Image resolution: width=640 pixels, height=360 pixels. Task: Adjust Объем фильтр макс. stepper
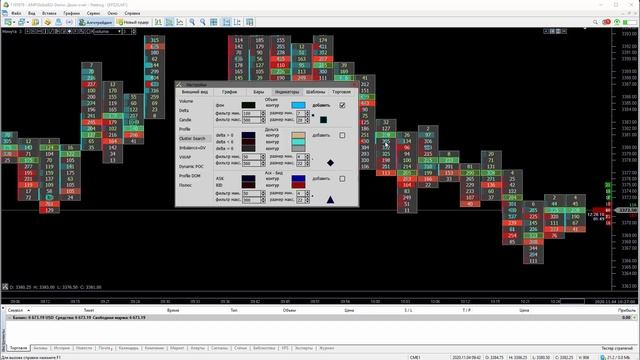262,120
